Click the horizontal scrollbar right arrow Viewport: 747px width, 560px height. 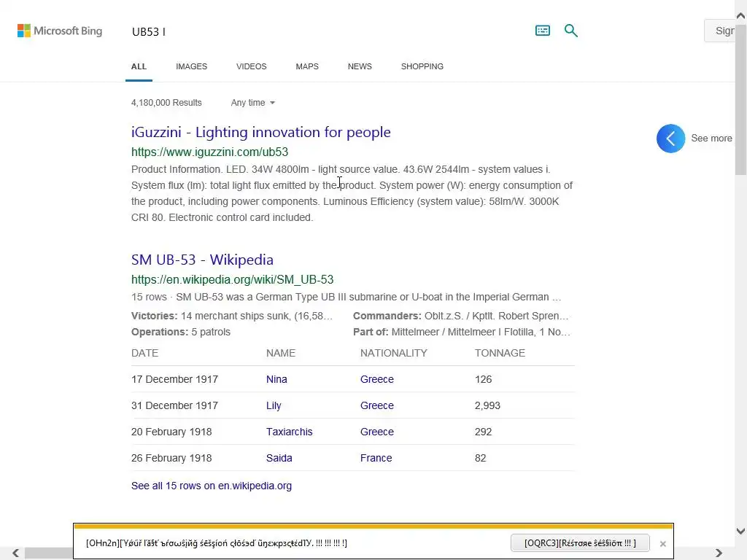[x=719, y=553]
